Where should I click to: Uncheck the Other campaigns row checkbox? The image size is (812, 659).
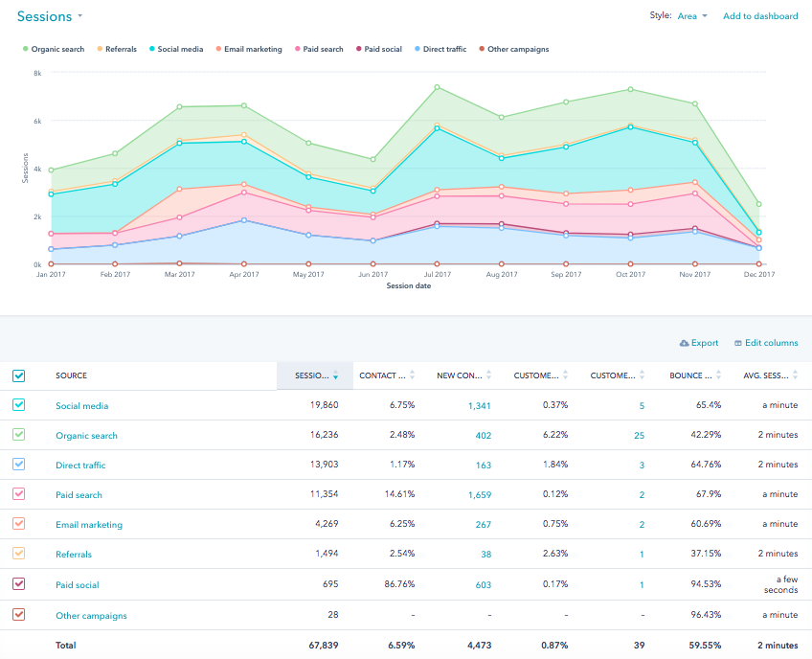pyautogui.click(x=18, y=614)
